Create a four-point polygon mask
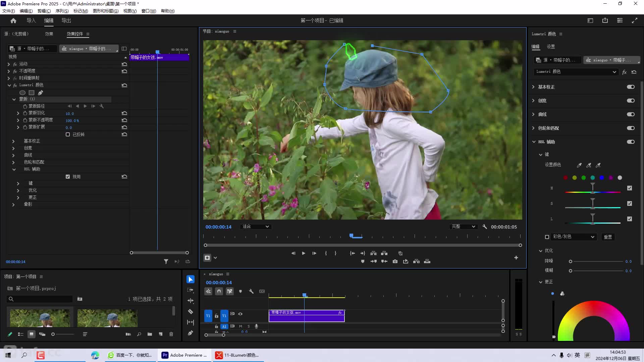Screen dimensions: 644x362 [32, 93]
